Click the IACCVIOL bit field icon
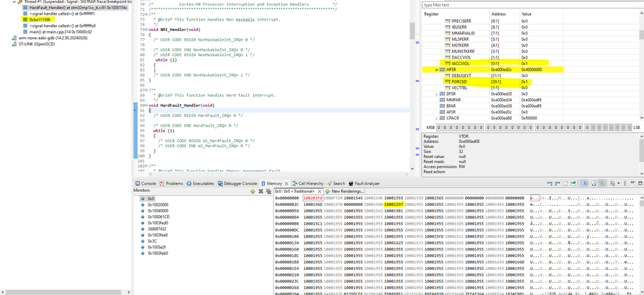644x295 pixels. [447, 63]
